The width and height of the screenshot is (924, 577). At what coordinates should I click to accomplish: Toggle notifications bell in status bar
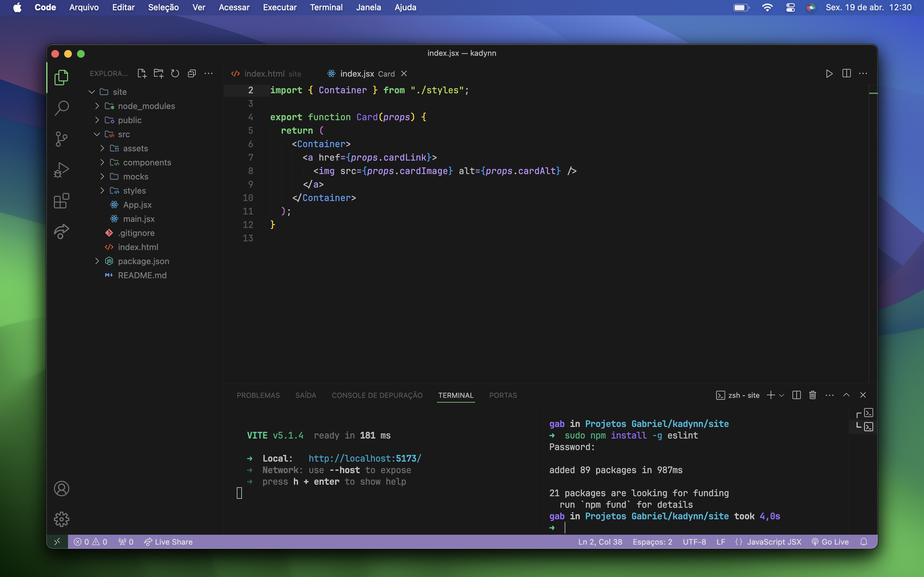click(x=864, y=542)
